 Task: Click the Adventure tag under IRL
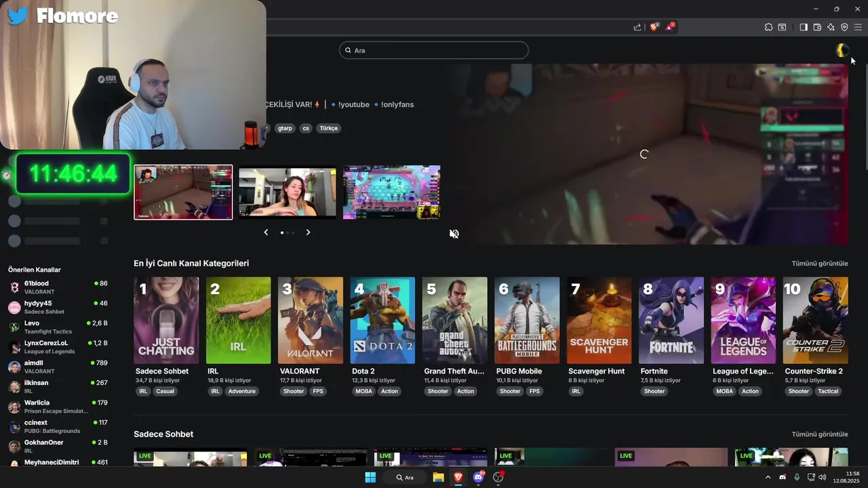(241, 391)
